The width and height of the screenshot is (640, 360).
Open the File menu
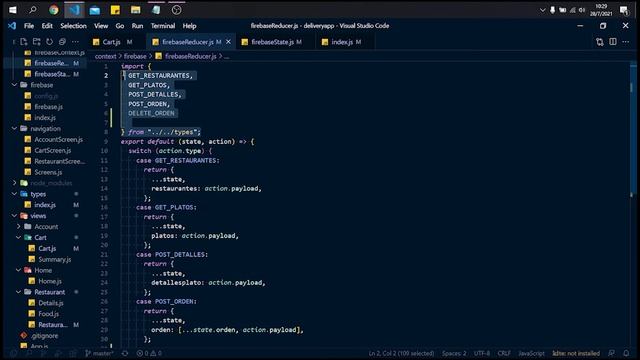tap(29, 26)
